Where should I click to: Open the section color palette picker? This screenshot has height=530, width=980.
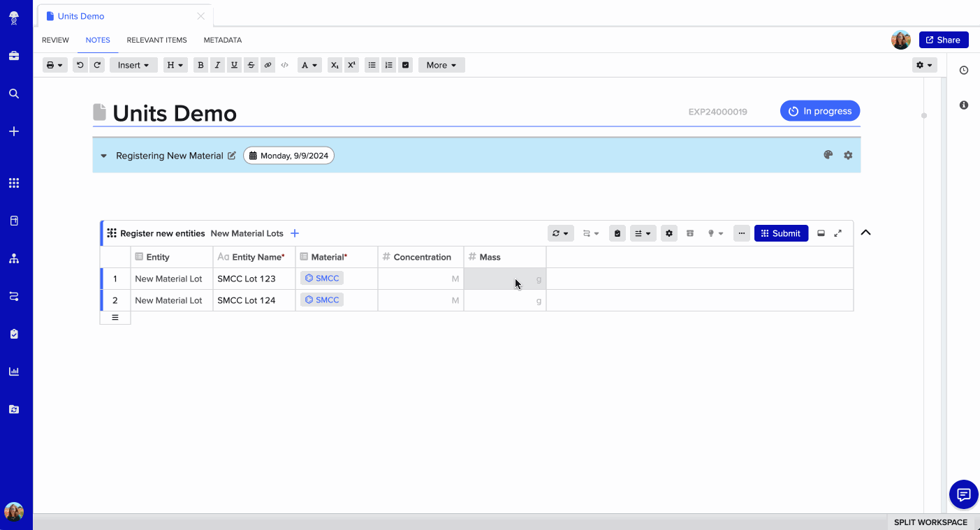[828, 155]
